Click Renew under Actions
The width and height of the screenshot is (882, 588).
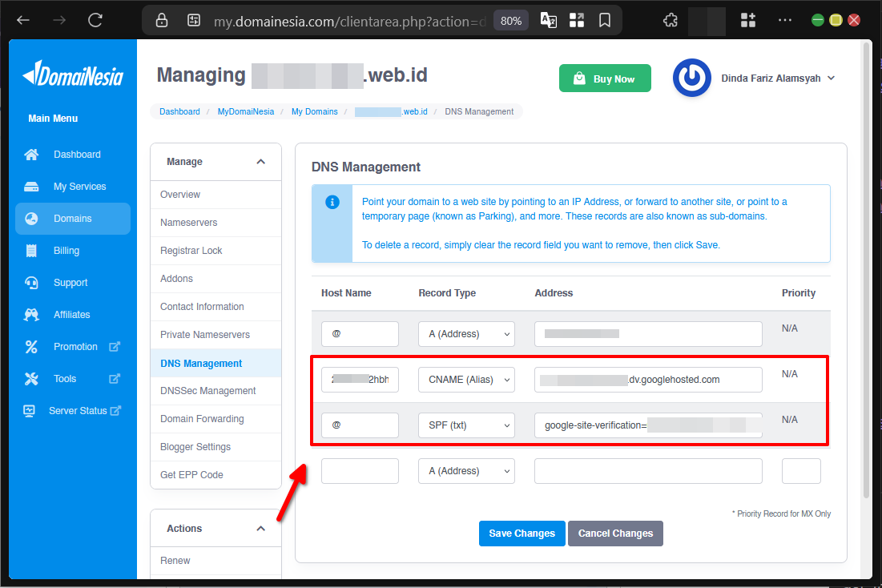coord(216,561)
